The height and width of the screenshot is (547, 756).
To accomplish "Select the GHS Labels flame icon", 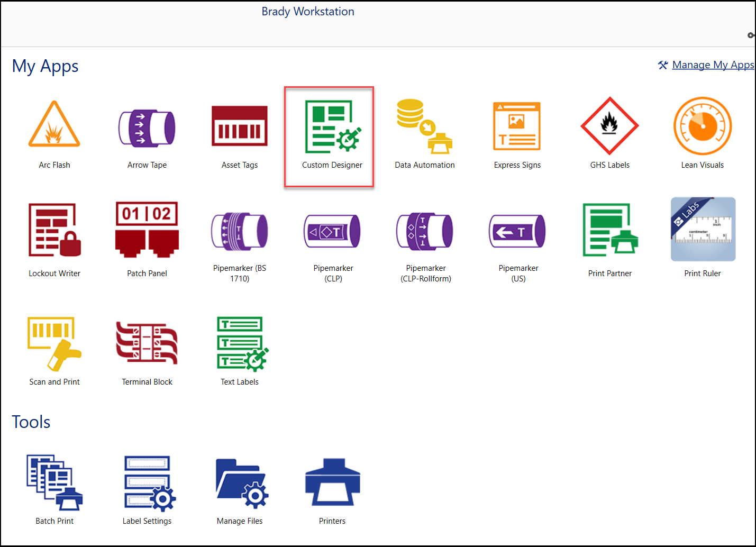I will click(609, 126).
